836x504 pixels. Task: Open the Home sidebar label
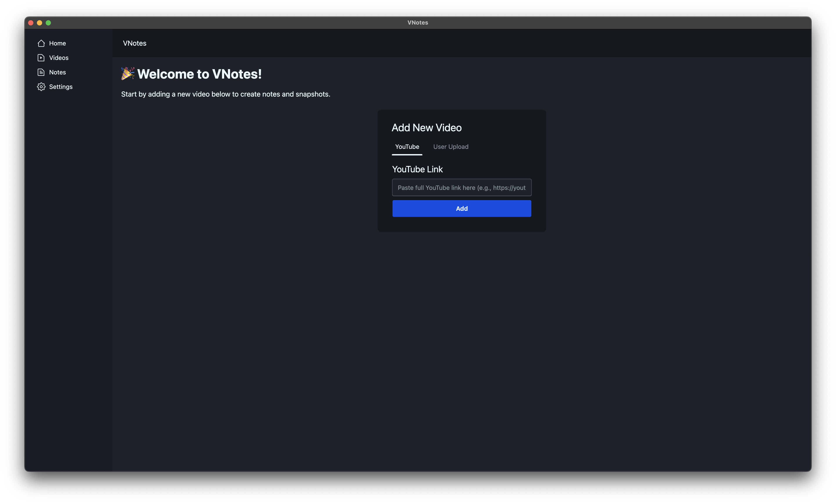pos(57,43)
